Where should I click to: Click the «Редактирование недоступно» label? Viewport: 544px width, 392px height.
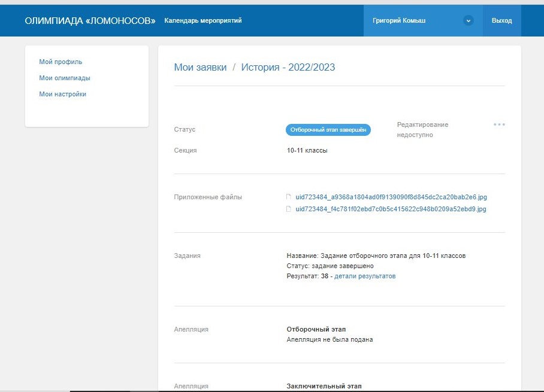point(422,129)
